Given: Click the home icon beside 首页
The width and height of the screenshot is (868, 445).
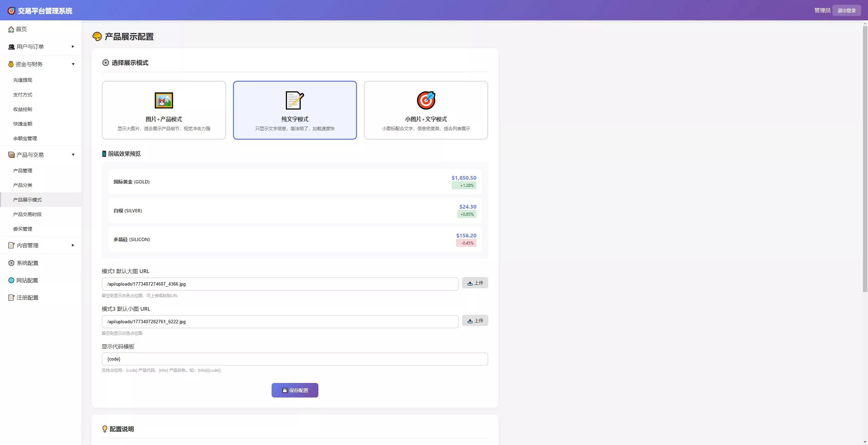Looking at the screenshot, I should pos(11,30).
